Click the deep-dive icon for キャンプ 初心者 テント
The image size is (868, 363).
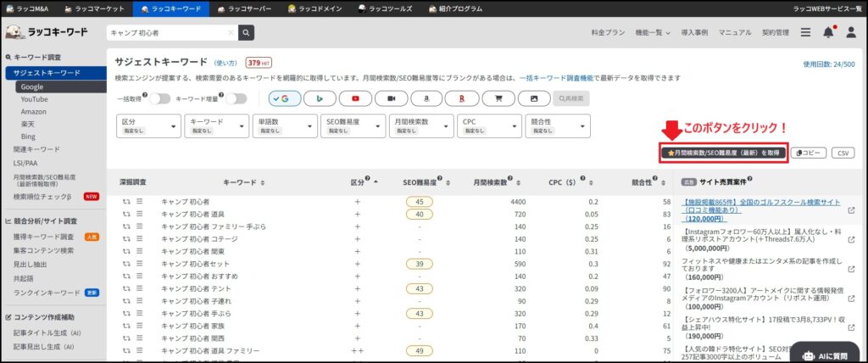point(126,288)
